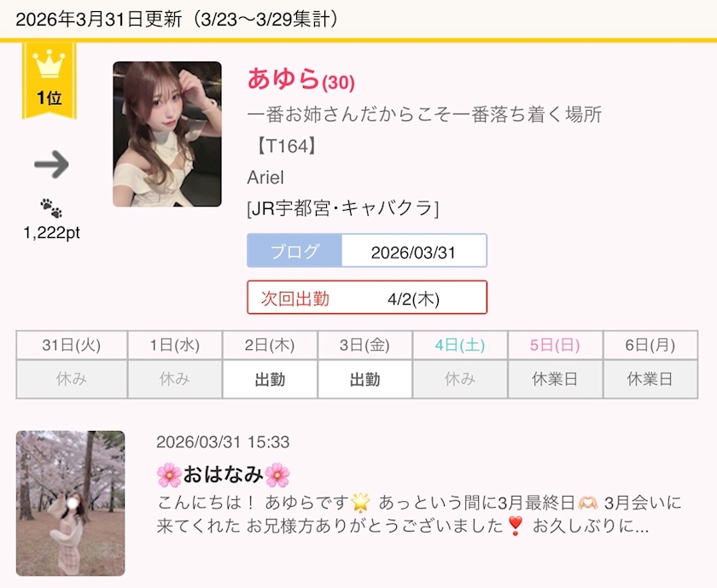Click the 出勤 cell under 2日(木)

[x=270, y=380]
